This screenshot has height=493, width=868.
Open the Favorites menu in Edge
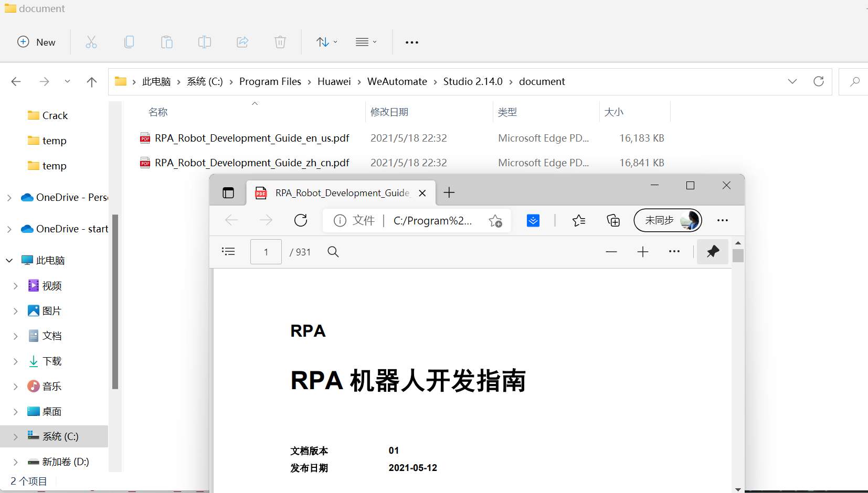point(579,220)
